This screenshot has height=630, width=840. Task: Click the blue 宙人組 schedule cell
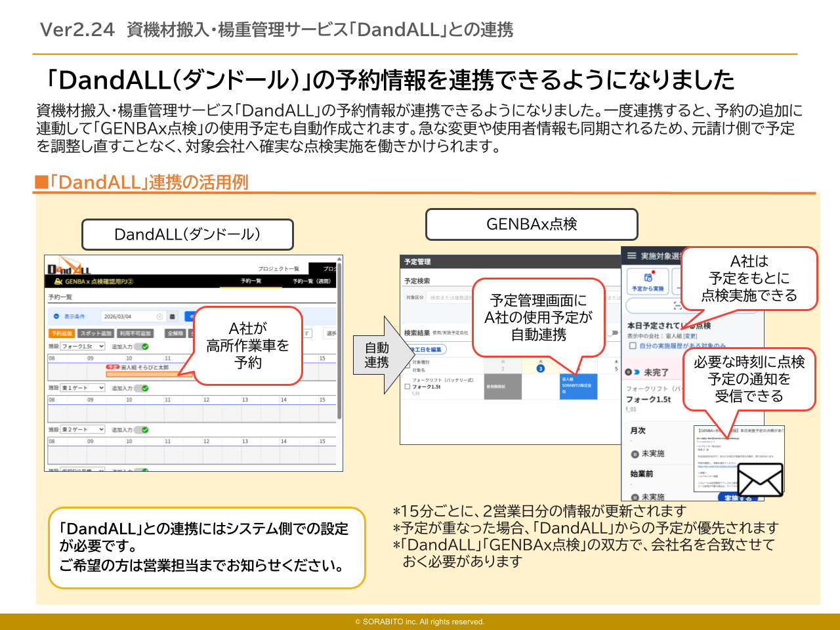coord(577,386)
